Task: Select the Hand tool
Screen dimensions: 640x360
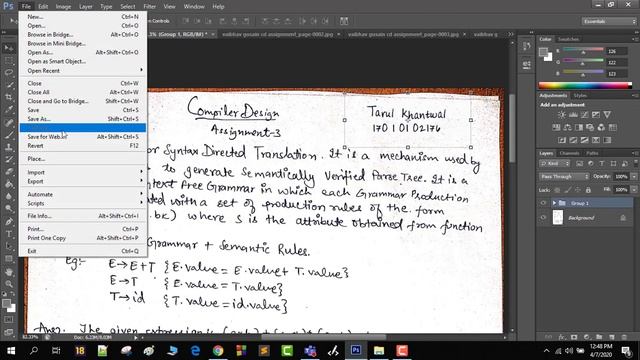Action: (x=9, y=272)
